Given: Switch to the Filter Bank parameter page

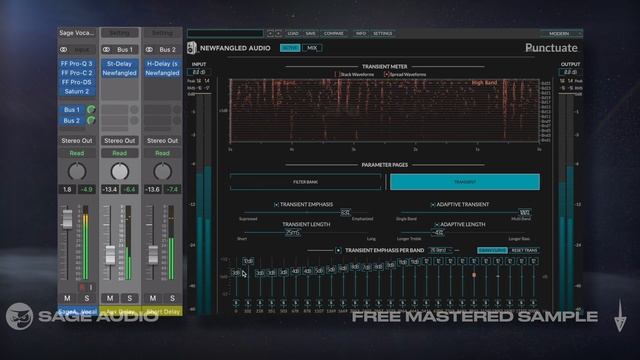Looking at the screenshot, I should click(x=305, y=182).
